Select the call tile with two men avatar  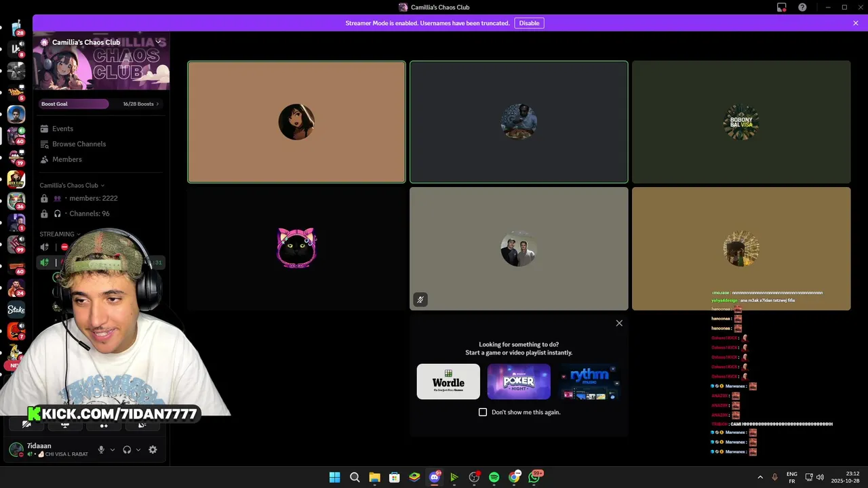(x=519, y=249)
